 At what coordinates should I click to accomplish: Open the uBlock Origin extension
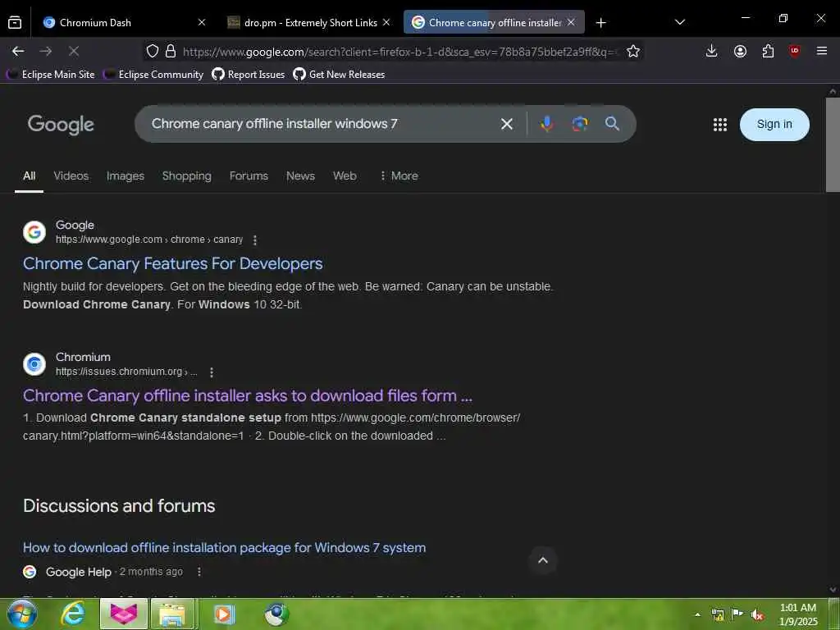(x=794, y=52)
